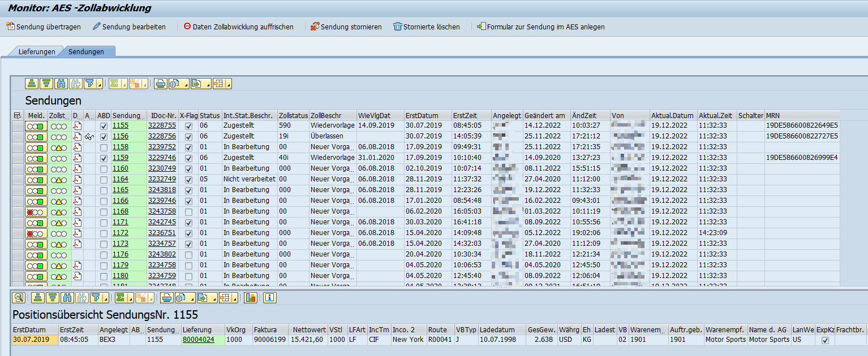Select the Sendungen tab
The width and height of the screenshot is (868, 356).
point(86,51)
